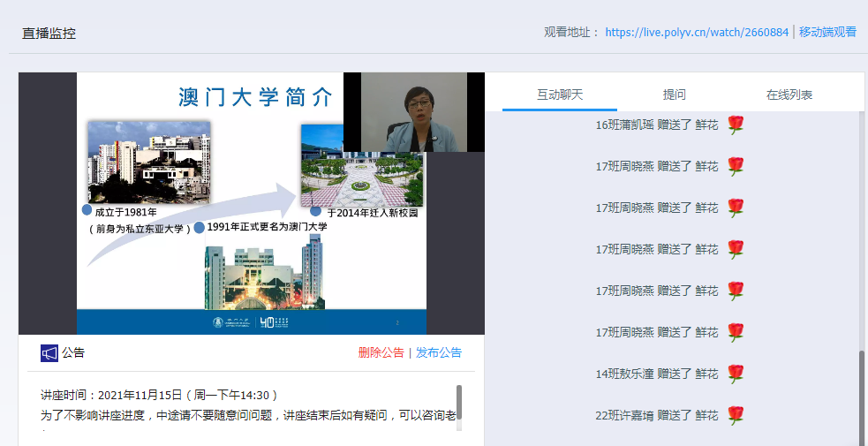This screenshot has height=446, width=868.
Task: Click the night campus building photo
Action: [264, 272]
